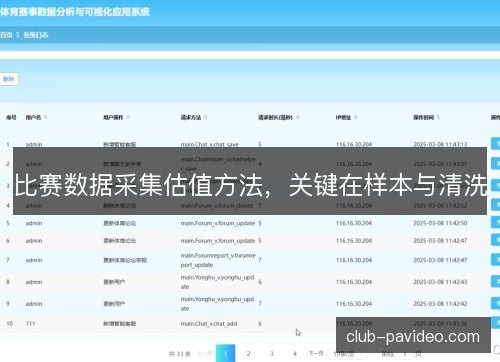The height and width of the screenshot is (362, 500).
Task: Click the 更新用户 operation in row 9
Action: tap(114, 304)
